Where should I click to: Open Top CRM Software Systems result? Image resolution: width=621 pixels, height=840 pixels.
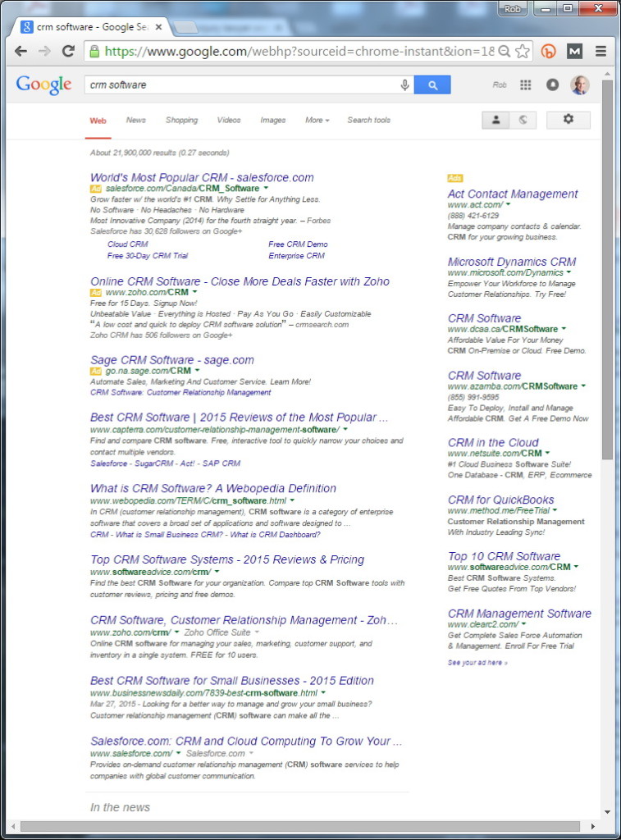(227, 559)
